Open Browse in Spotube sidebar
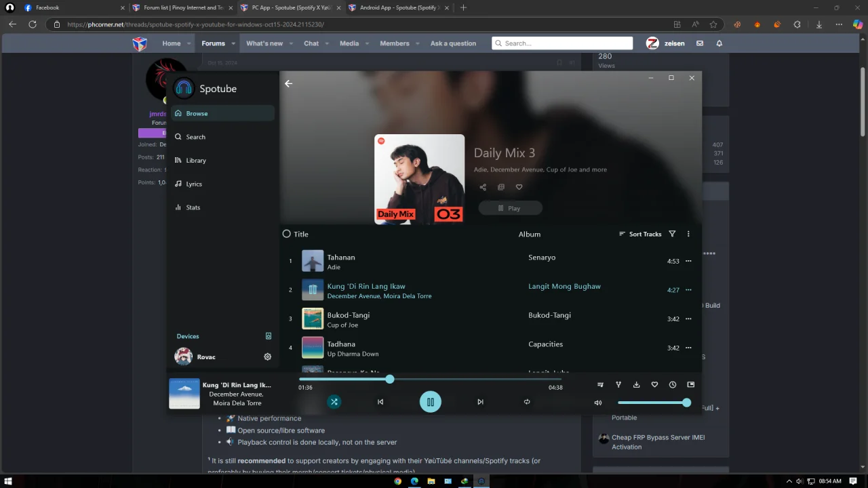Image resolution: width=868 pixels, height=488 pixels. (222, 113)
